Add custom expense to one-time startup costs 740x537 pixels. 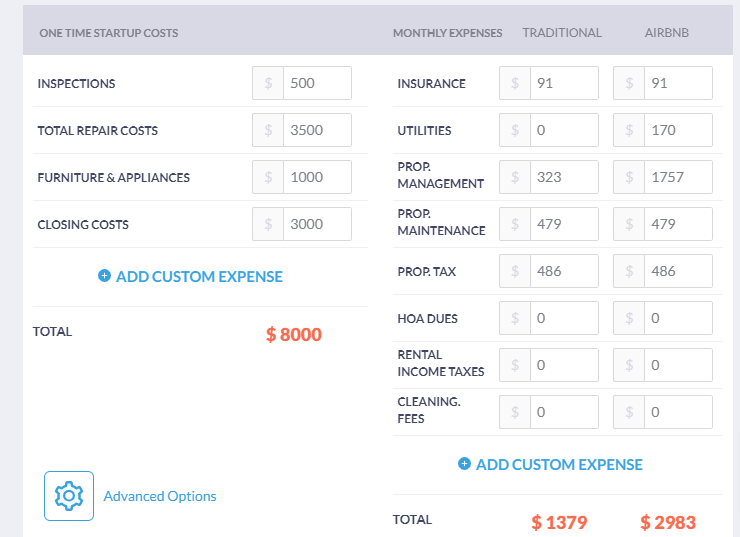pyautogui.click(x=199, y=276)
